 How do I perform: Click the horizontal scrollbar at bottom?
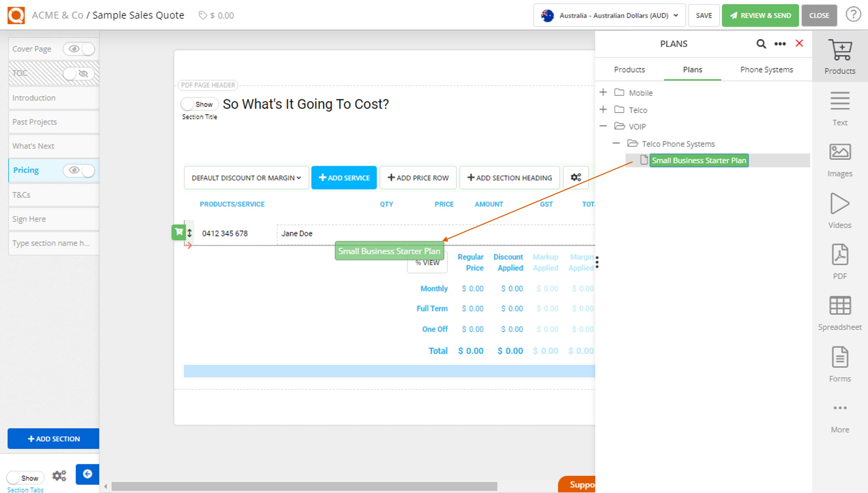[304, 486]
